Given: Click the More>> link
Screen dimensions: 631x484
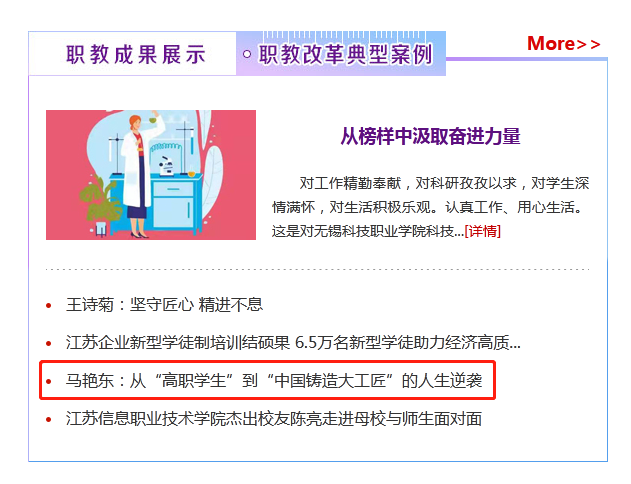Looking at the screenshot, I should coord(563,43).
